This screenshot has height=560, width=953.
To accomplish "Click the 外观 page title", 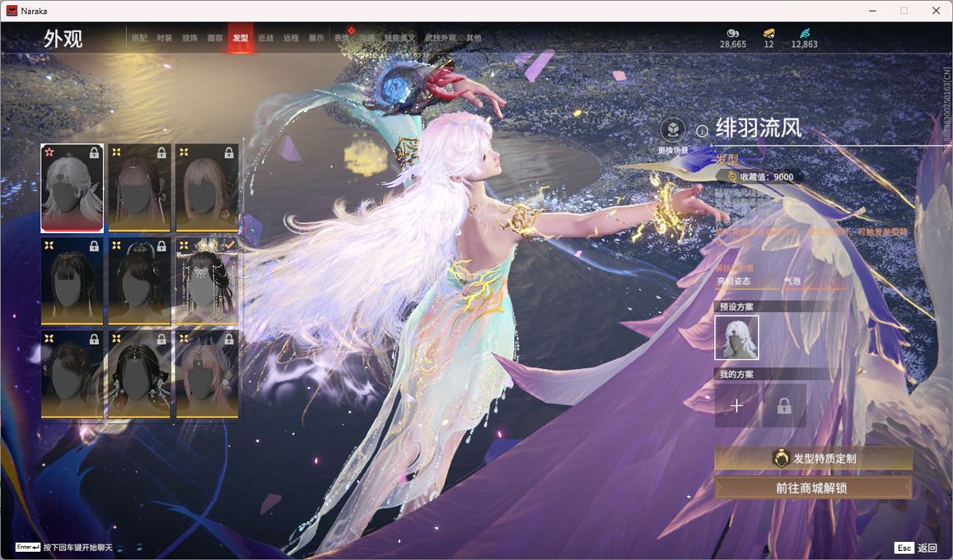I will pos(63,39).
